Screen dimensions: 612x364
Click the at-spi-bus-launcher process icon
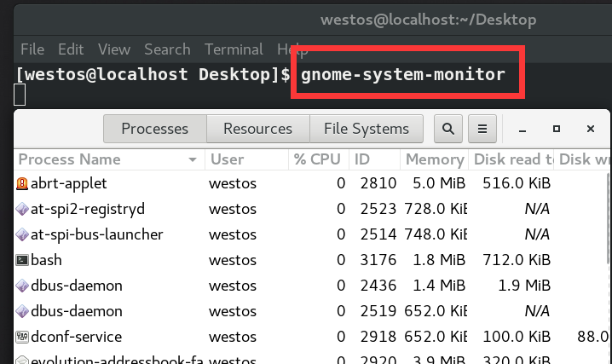22,234
